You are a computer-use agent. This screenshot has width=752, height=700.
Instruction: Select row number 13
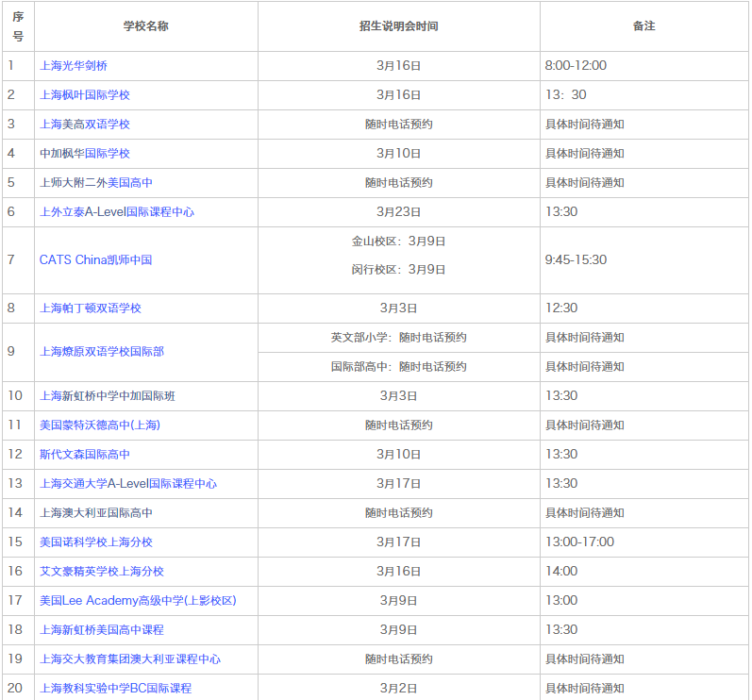pyautogui.click(x=15, y=483)
